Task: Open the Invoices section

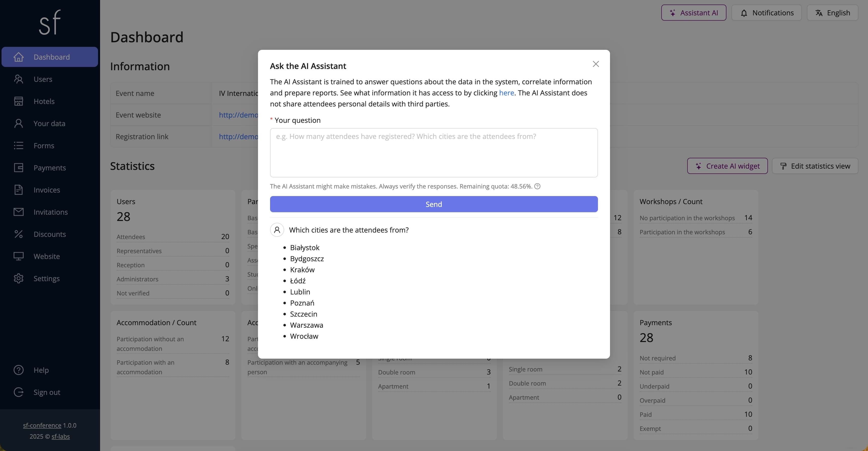Action: (47, 190)
